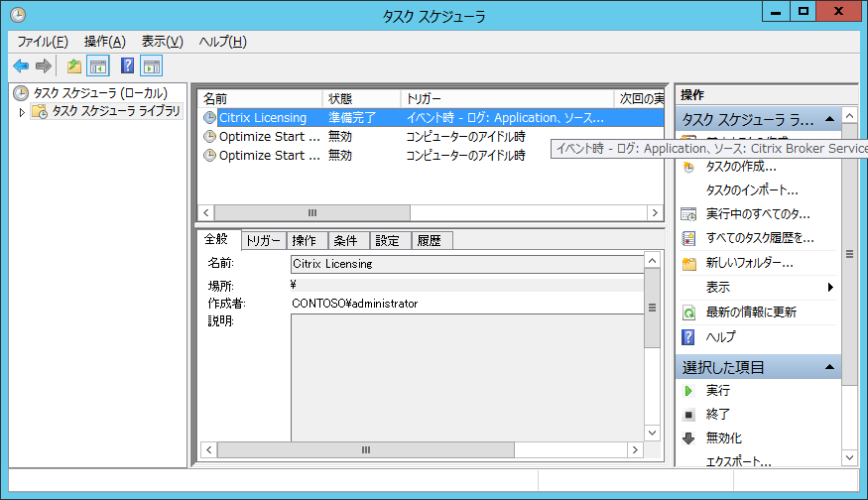
Task: Collapse the タスク スケジューラ ラ... actions section
Action: (x=828, y=119)
